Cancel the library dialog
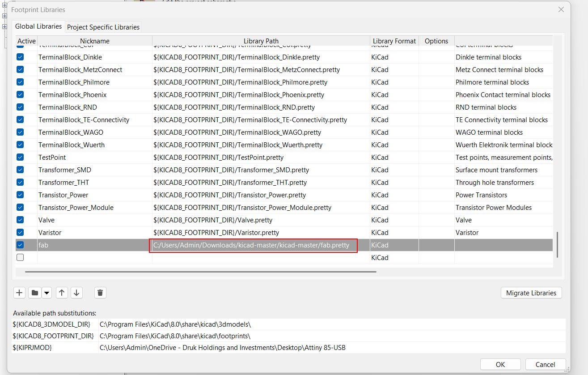Image resolution: width=588 pixels, height=375 pixels. coord(545,364)
